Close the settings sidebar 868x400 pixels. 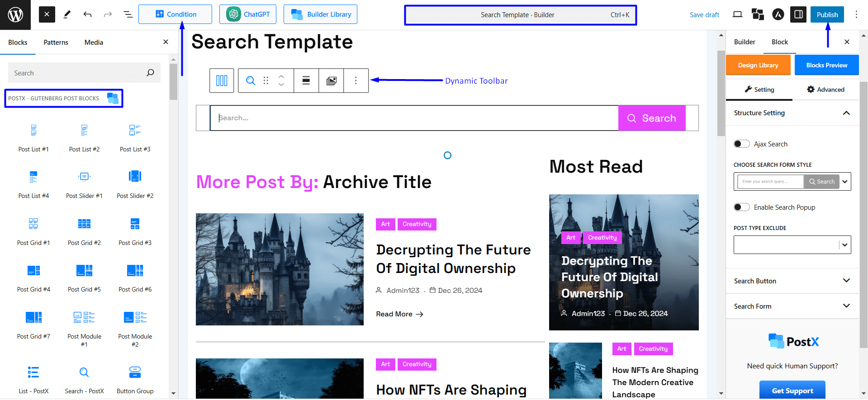(x=847, y=42)
